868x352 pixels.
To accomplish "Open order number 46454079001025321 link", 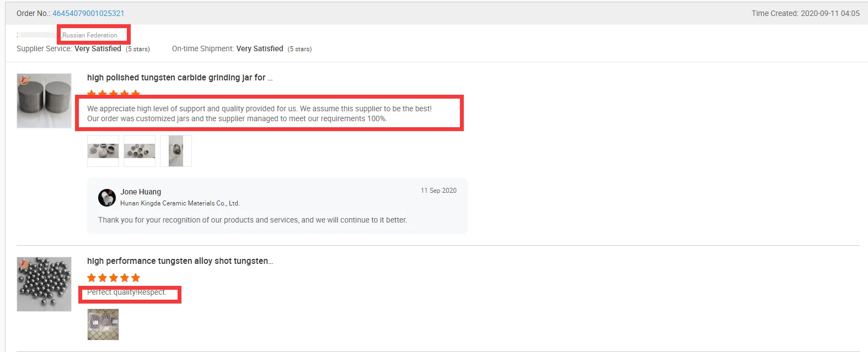I will click(88, 13).
